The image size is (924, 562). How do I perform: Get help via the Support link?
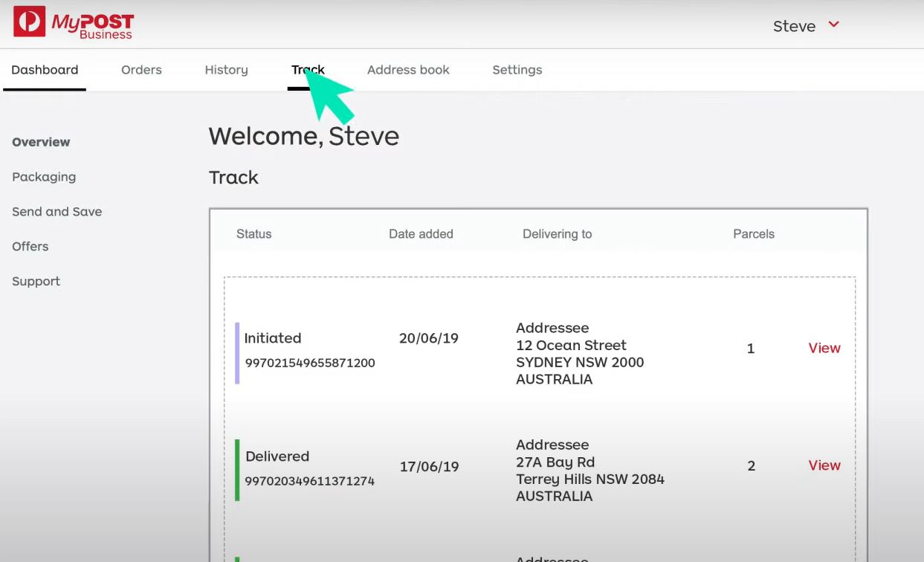coord(36,281)
